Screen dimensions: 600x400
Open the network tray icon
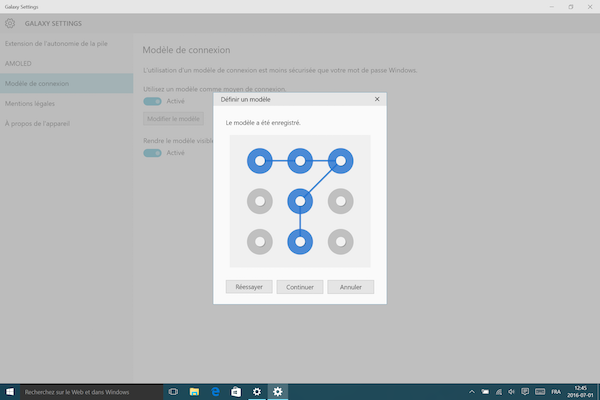499,392
